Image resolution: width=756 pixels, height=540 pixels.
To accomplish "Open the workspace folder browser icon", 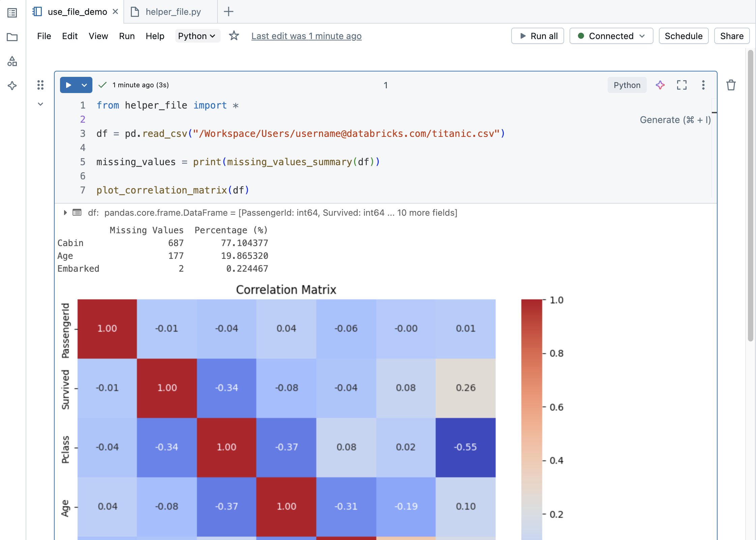I will [x=12, y=37].
